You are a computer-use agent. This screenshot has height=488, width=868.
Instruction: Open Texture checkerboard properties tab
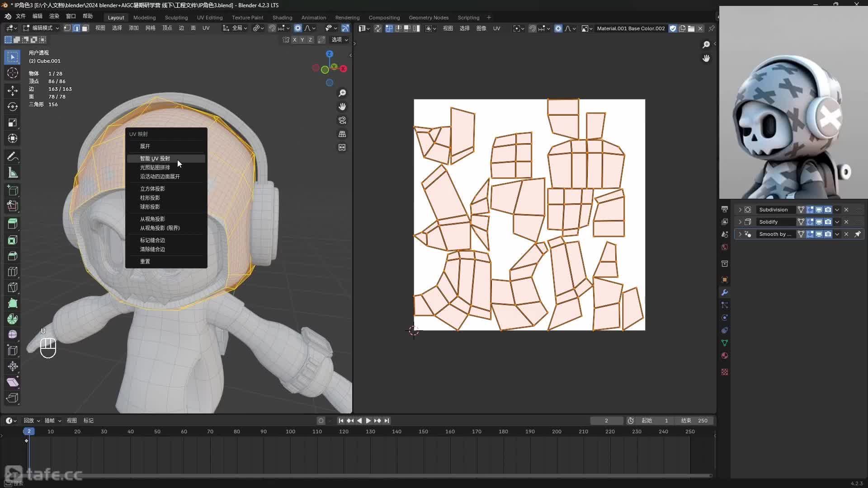point(725,372)
